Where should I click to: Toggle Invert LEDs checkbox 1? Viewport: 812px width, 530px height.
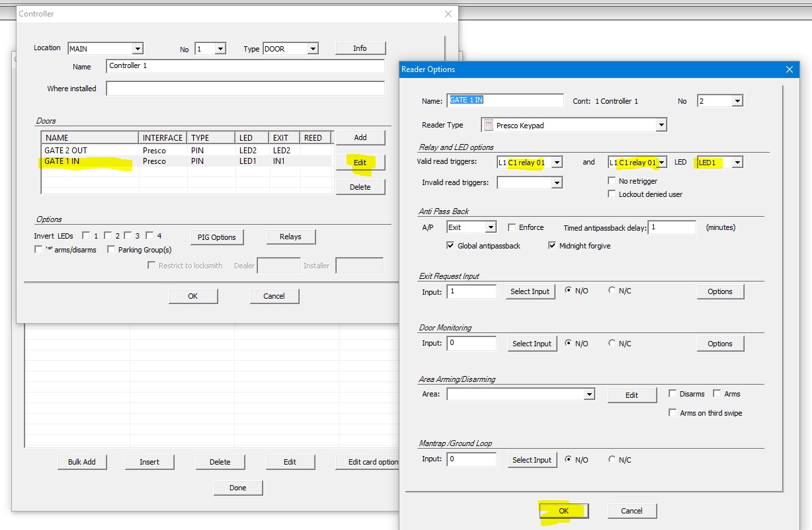(x=86, y=235)
